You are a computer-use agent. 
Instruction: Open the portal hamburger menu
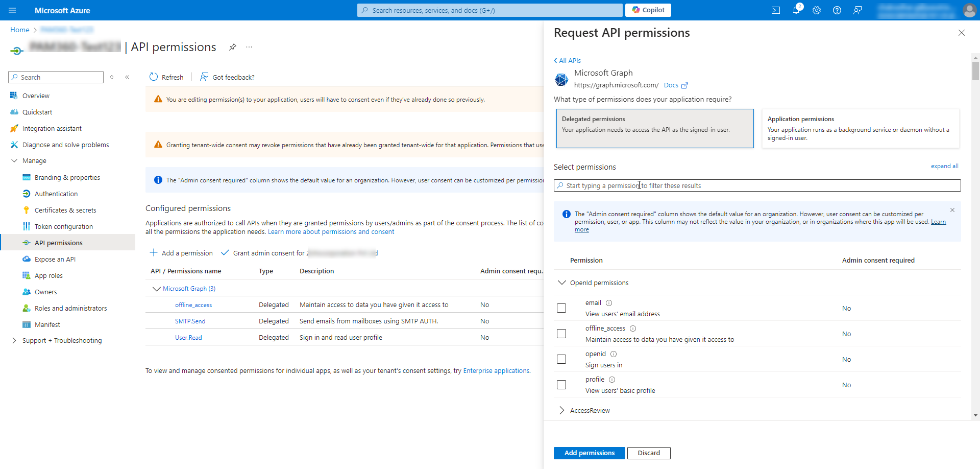[x=12, y=10]
